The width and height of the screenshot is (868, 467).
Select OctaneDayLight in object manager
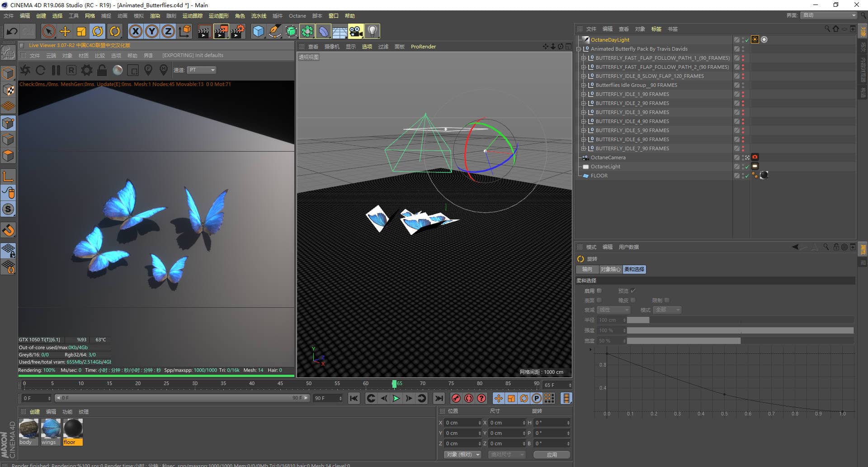tap(610, 40)
